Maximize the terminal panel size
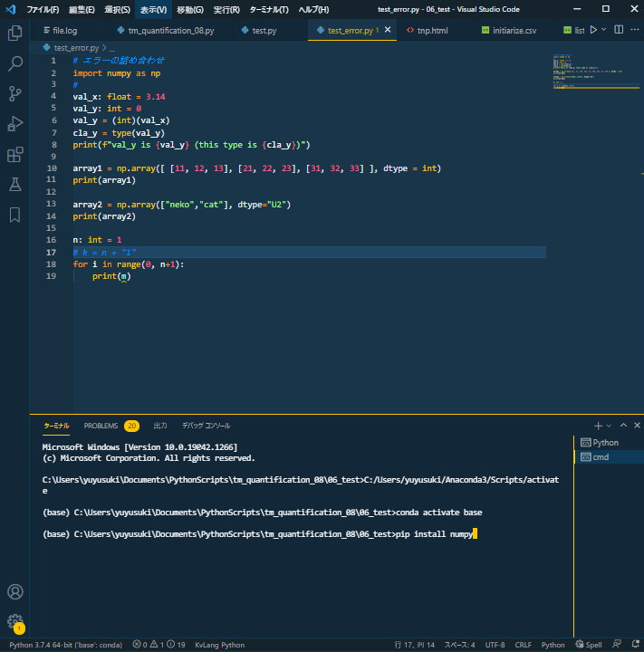 click(x=623, y=426)
